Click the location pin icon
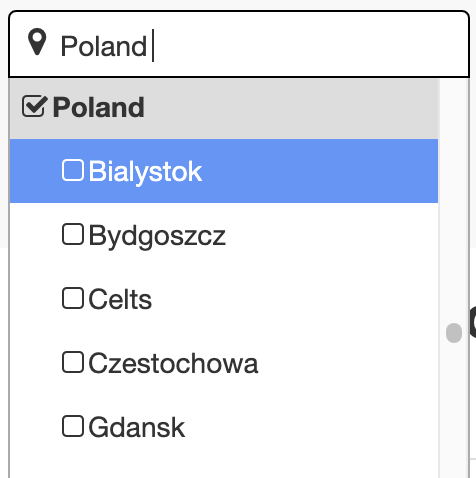Screen dimensions: 476x478 click(x=37, y=42)
